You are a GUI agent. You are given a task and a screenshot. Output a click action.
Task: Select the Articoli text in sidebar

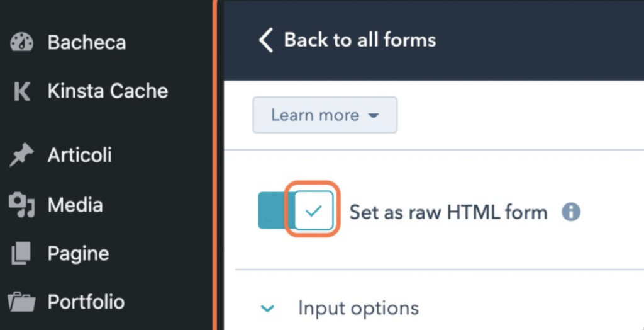point(79,155)
